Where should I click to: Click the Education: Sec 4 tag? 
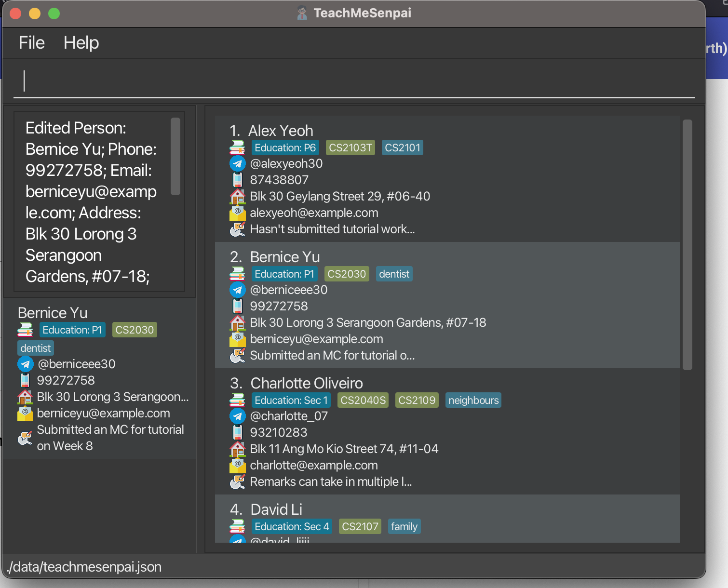click(x=292, y=526)
